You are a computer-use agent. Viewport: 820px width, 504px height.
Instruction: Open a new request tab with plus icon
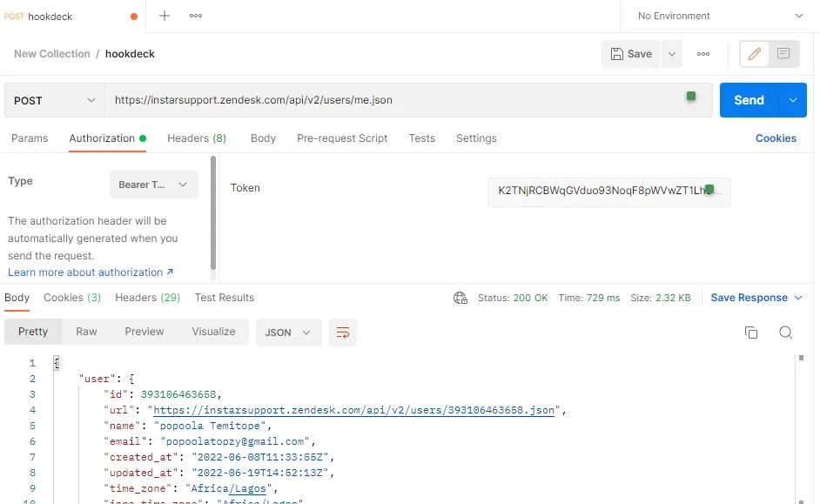tap(165, 16)
